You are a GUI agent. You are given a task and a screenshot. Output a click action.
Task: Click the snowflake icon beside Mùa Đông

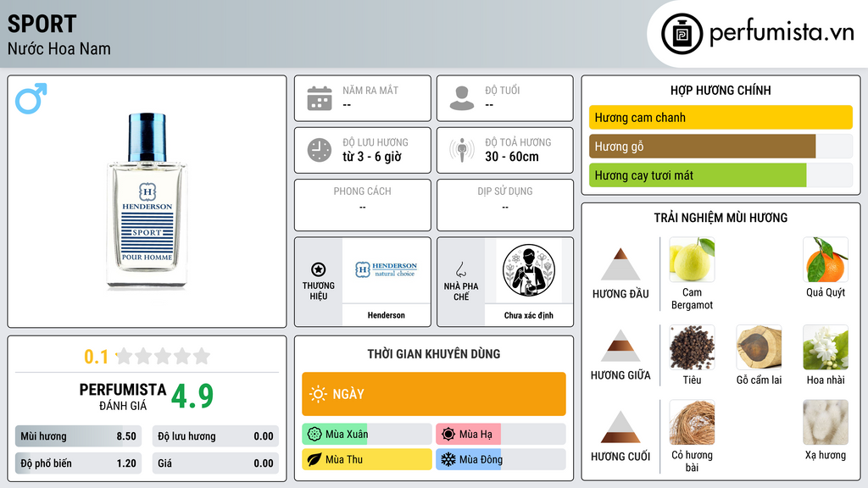tap(448, 459)
